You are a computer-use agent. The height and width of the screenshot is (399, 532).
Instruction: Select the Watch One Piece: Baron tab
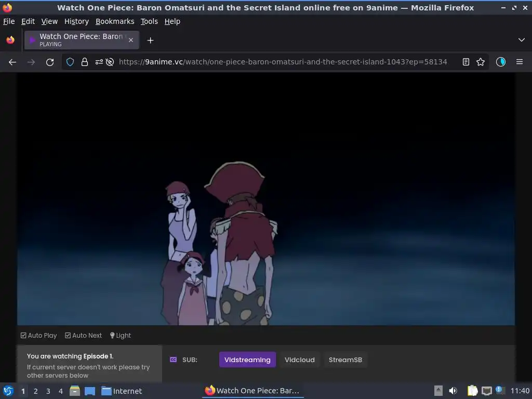(x=82, y=40)
